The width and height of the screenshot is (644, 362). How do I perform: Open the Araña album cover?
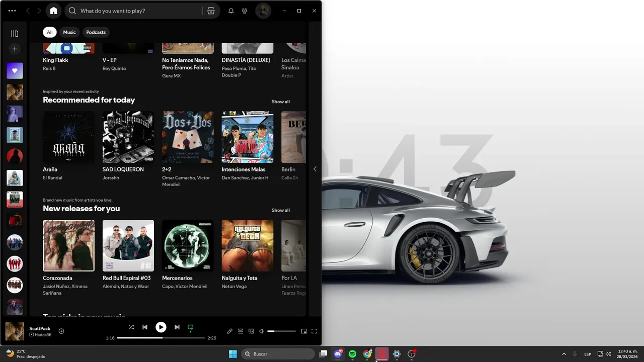pyautogui.click(x=68, y=137)
